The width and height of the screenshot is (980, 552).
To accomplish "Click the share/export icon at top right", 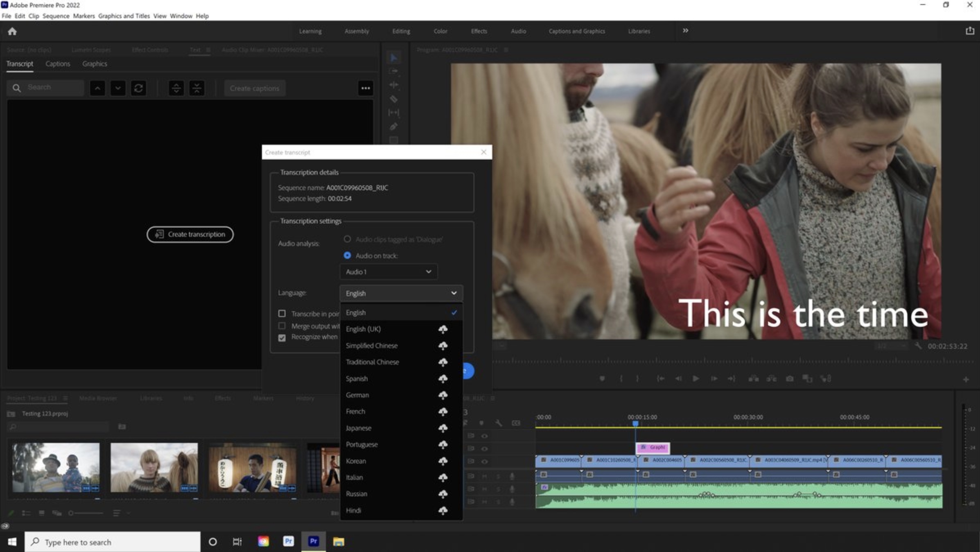I will (x=970, y=31).
